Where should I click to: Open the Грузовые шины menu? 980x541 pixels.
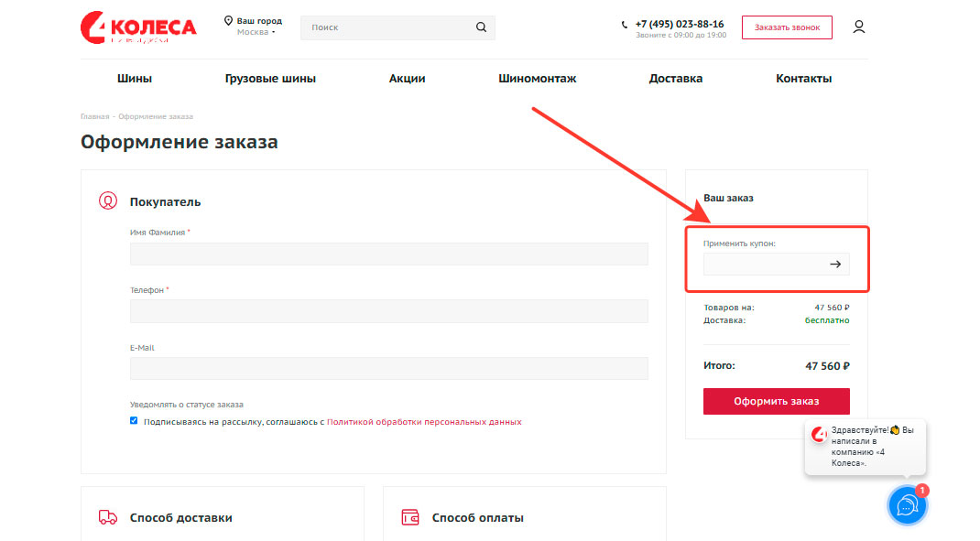coord(270,78)
